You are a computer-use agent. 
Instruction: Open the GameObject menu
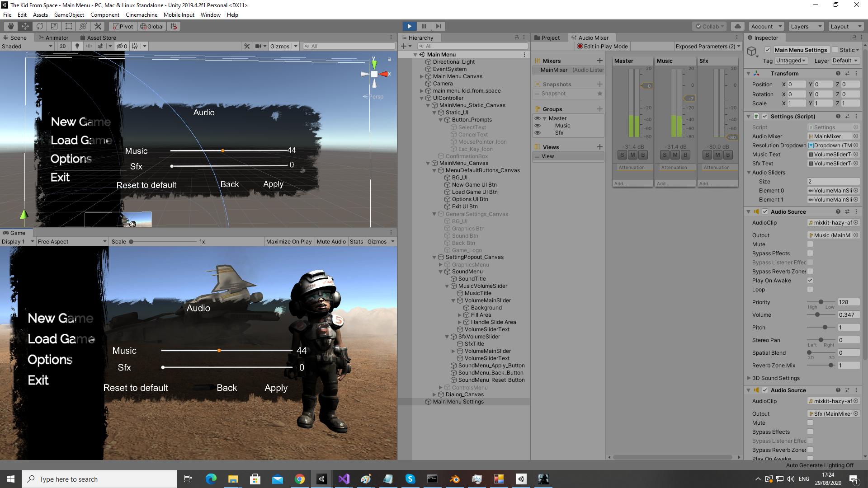click(69, 15)
